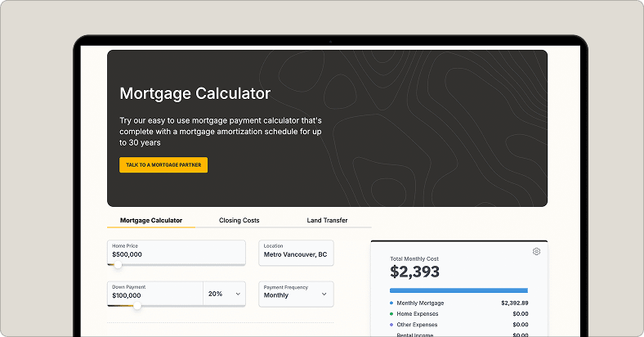Click the Mortgage Calculator banner heading
Screen dimensions: 644x337
[195, 94]
